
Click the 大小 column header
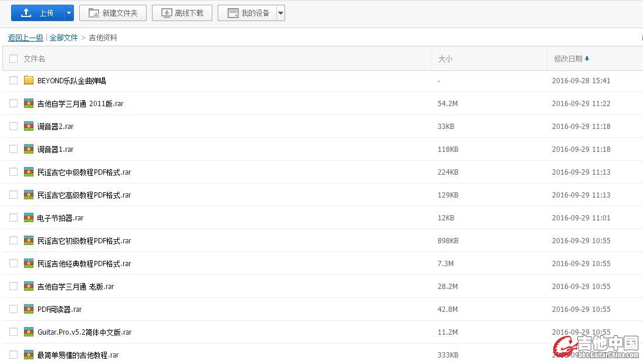coord(445,59)
